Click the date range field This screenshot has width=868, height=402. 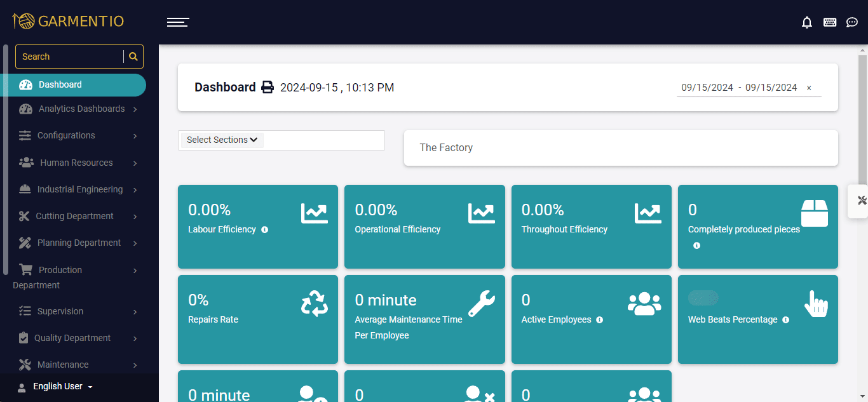point(739,88)
